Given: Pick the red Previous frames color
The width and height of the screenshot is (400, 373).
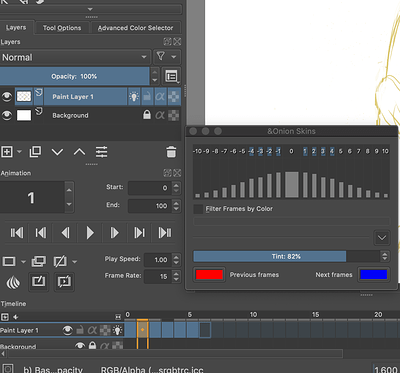Looking at the screenshot, I should click(x=209, y=275).
